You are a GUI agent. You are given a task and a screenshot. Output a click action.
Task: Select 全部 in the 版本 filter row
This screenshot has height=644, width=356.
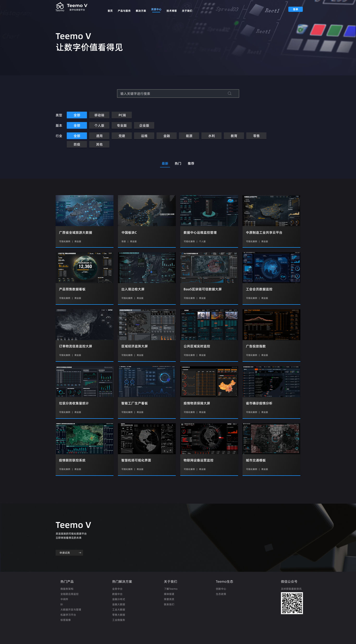pyautogui.click(x=77, y=125)
